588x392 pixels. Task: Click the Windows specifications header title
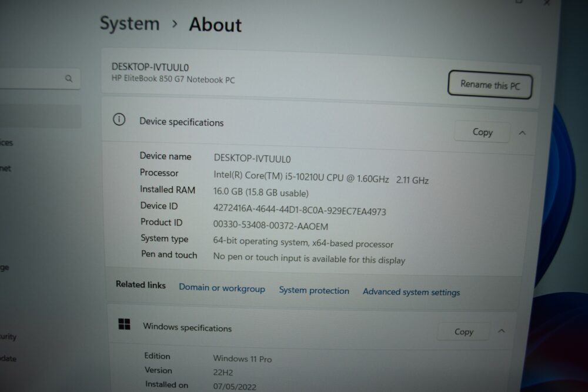pos(187,327)
